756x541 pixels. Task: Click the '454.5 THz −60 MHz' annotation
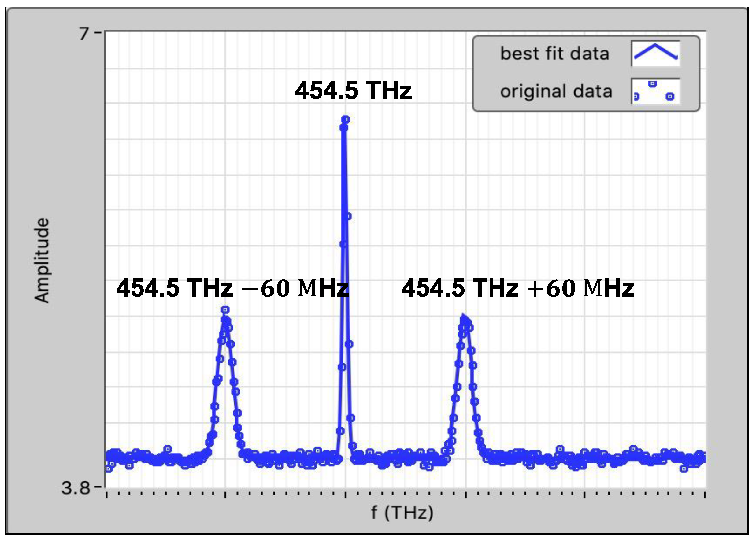(232, 288)
